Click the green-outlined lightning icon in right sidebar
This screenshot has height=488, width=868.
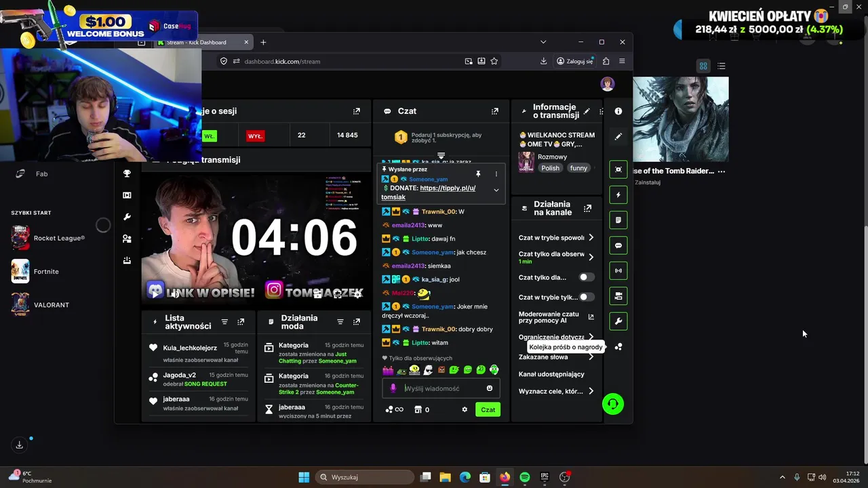[618, 195]
